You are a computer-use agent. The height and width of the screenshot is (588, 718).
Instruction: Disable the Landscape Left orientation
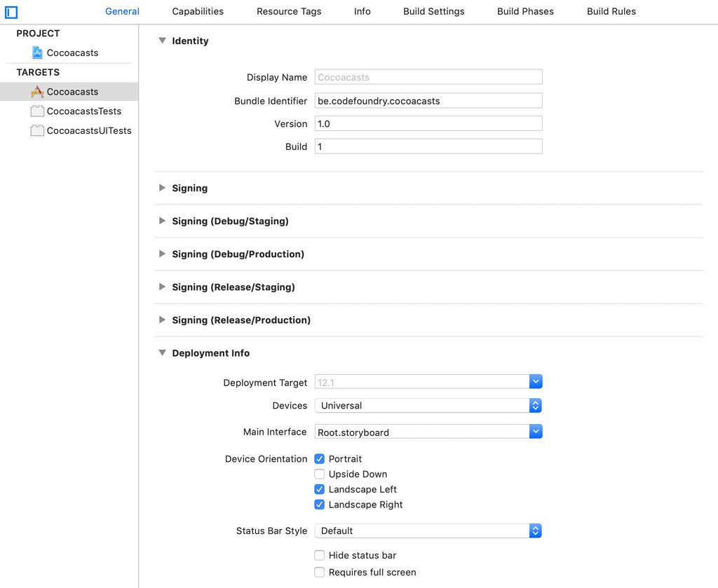(319, 489)
